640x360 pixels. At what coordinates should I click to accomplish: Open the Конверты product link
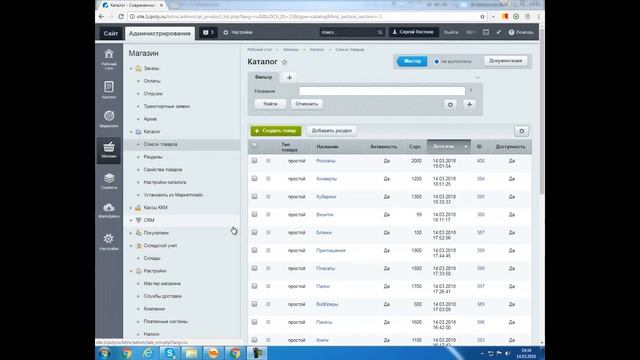(327, 179)
